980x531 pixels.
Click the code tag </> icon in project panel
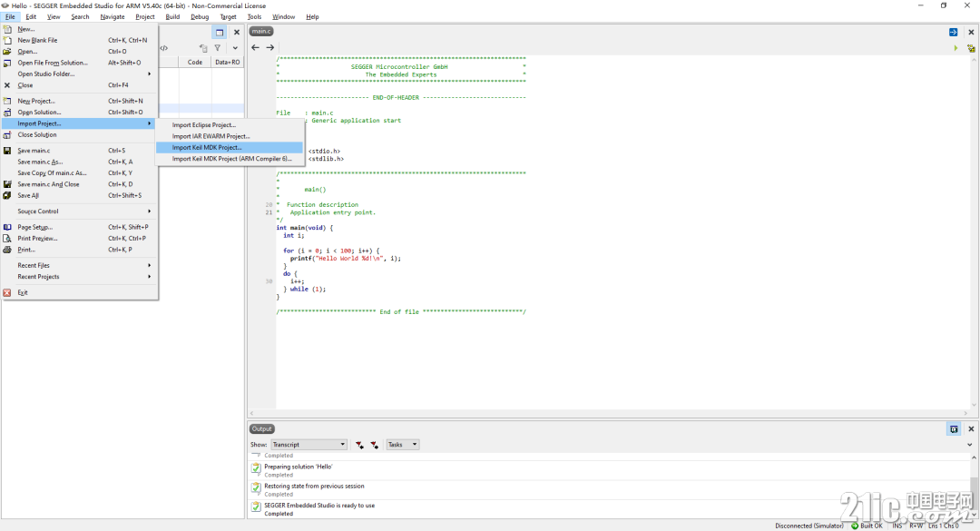click(163, 48)
